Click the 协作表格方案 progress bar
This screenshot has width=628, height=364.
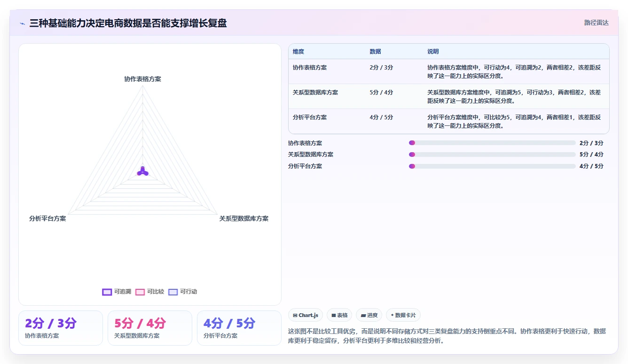coord(492,143)
